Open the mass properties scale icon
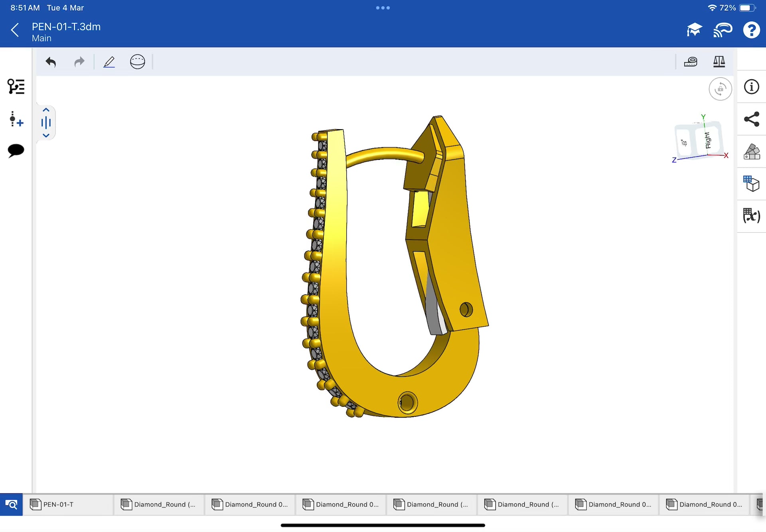The height and width of the screenshot is (532, 766). pyautogui.click(x=719, y=62)
